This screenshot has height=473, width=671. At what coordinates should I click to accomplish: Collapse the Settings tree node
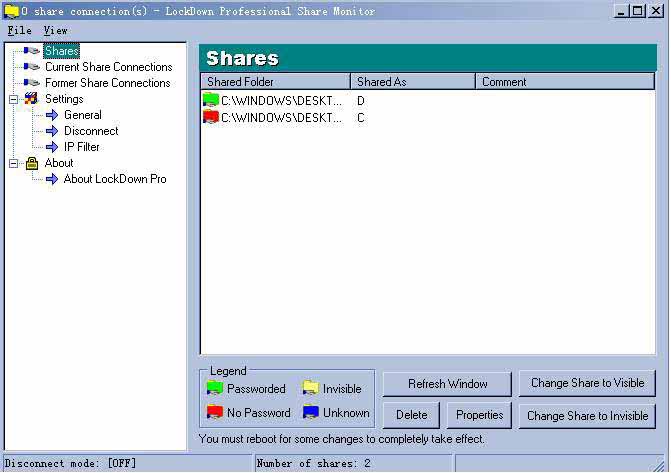14,99
